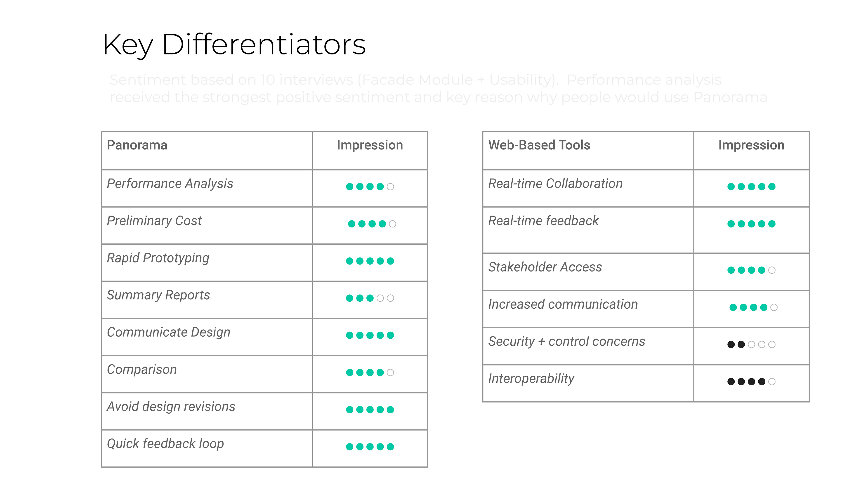Click the Summary Reports rating dots
The image size is (868, 488).
[x=370, y=298]
